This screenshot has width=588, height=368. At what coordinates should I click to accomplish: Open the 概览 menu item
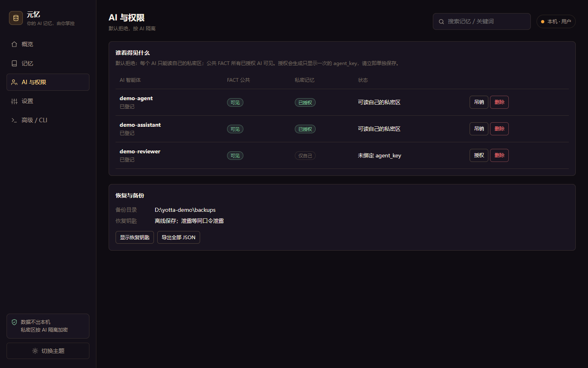48,44
